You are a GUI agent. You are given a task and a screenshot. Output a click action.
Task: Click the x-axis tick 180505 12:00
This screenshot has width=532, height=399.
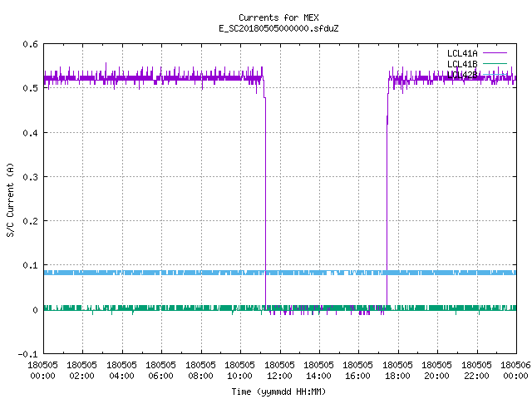(279, 370)
